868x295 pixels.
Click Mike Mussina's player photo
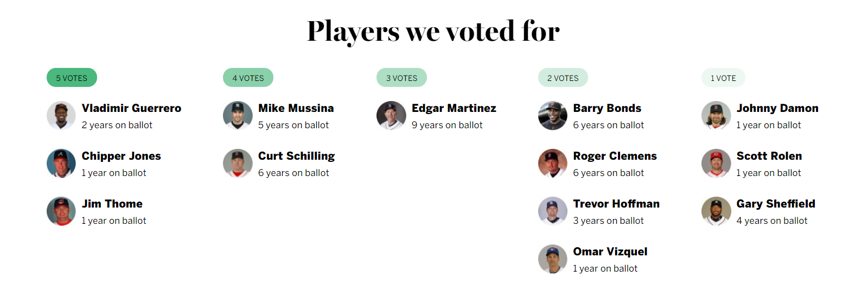[x=238, y=116]
